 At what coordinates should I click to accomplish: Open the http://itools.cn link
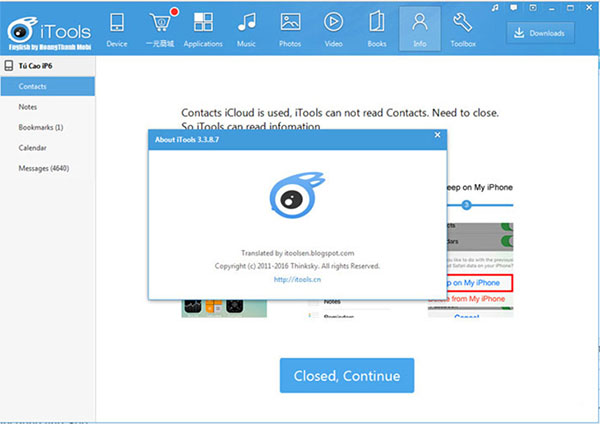pyautogui.click(x=295, y=280)
